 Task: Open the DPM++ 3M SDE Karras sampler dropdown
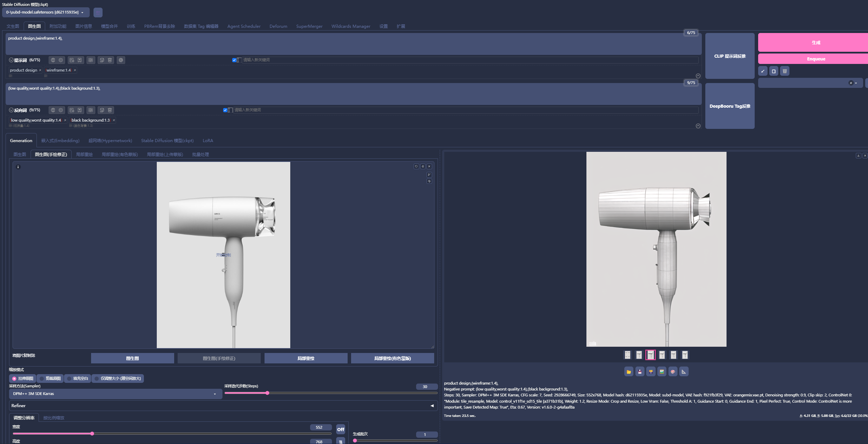point(115,394)
